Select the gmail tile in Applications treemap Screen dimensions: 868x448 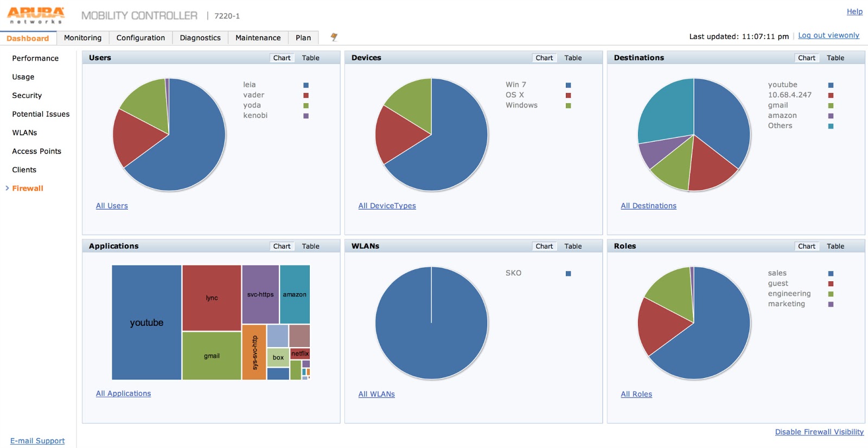pyautogui.click(x=212, y=356)
